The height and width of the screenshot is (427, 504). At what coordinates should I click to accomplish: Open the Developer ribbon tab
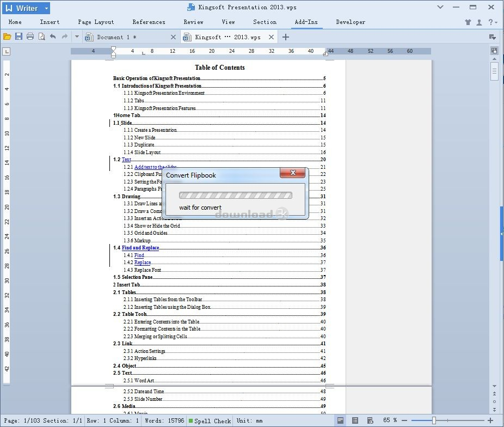[x=351, y=22]
